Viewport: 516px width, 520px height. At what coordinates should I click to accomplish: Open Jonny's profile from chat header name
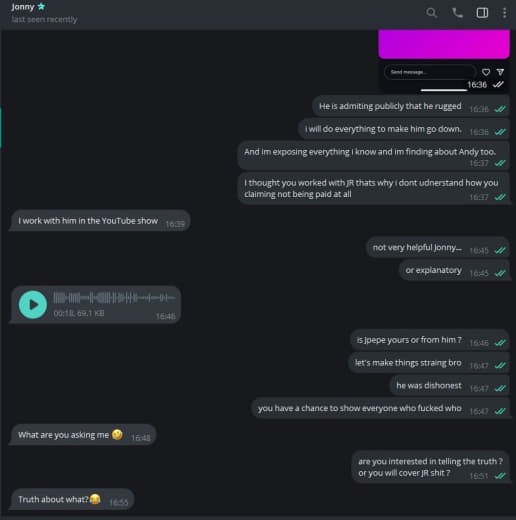coord(23,7)
